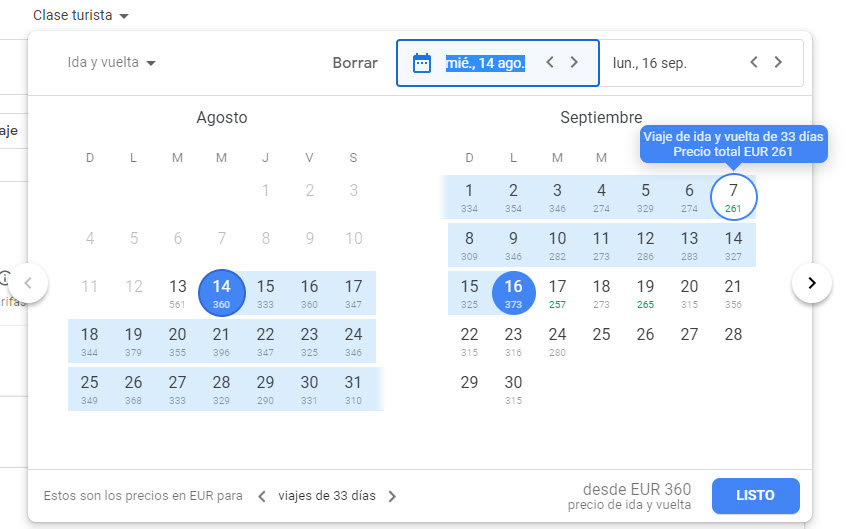Decrease trip length below 33 days

coord(262,496)
